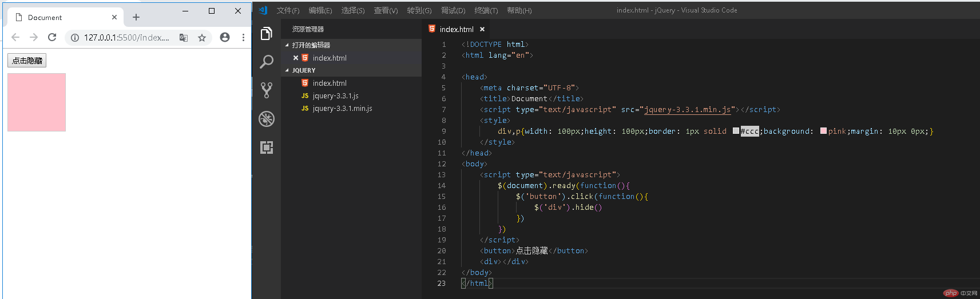This screenshot has height=299, width=980.
Task: Open the 编辑(E) menu
Action: coord(320,10)
